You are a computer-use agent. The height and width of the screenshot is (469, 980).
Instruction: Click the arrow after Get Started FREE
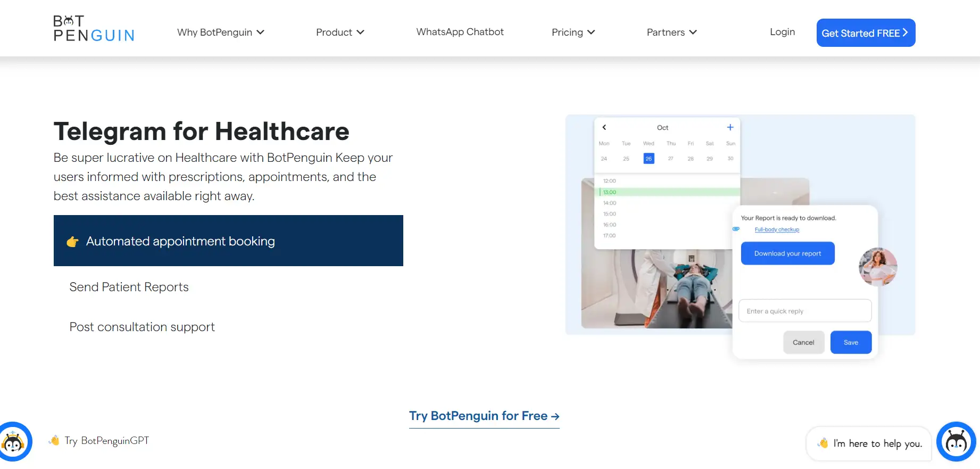coord(905,32)
